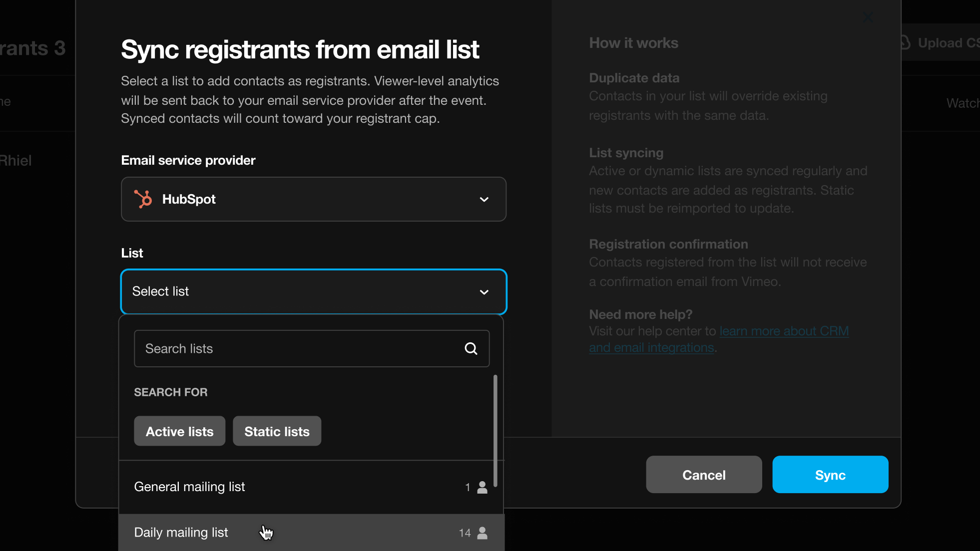Open the Email service provider dropdown
The height and width of the screenshot is (551, 980).
(313, 199)
